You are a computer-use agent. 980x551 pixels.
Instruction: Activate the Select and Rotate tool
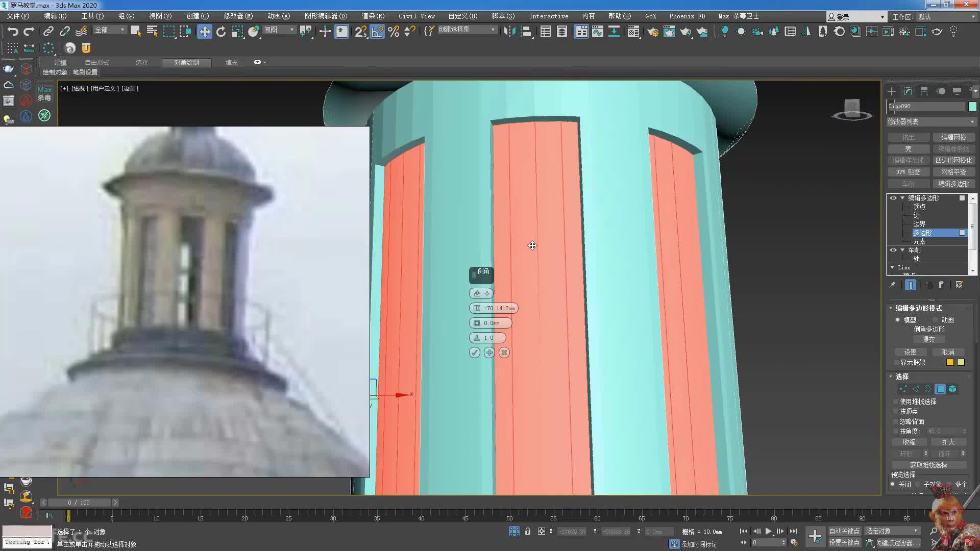pos(220,31)
